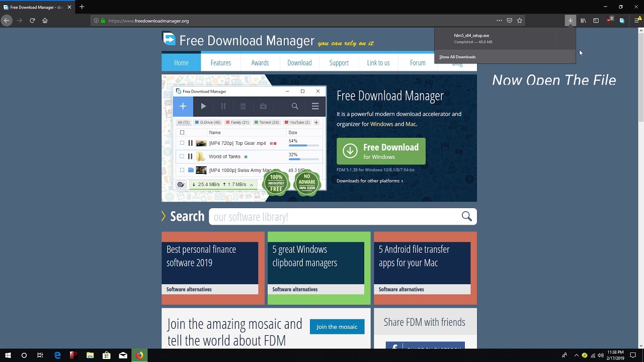This screenshot has height=362, width=644.
Task: Follow the Mac link in description
Action: tap(411, 124)
